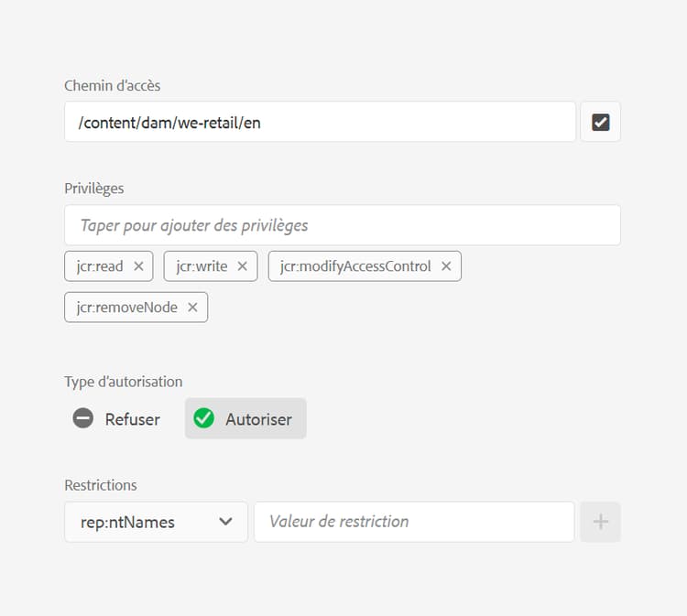
Task: Click the plus icon to add restriction
Action: (x=600, y=522)
